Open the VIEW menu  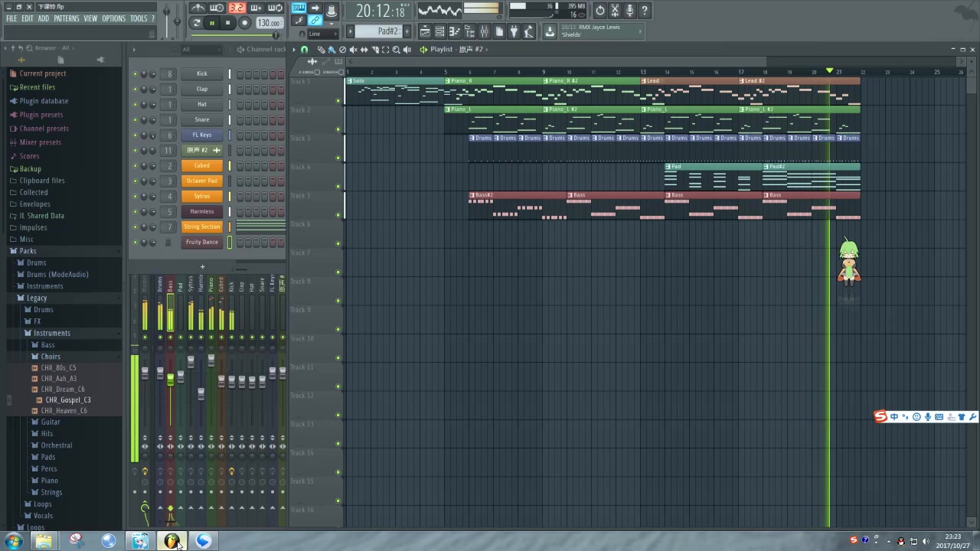pyautogui.click(x=90, y=18)
